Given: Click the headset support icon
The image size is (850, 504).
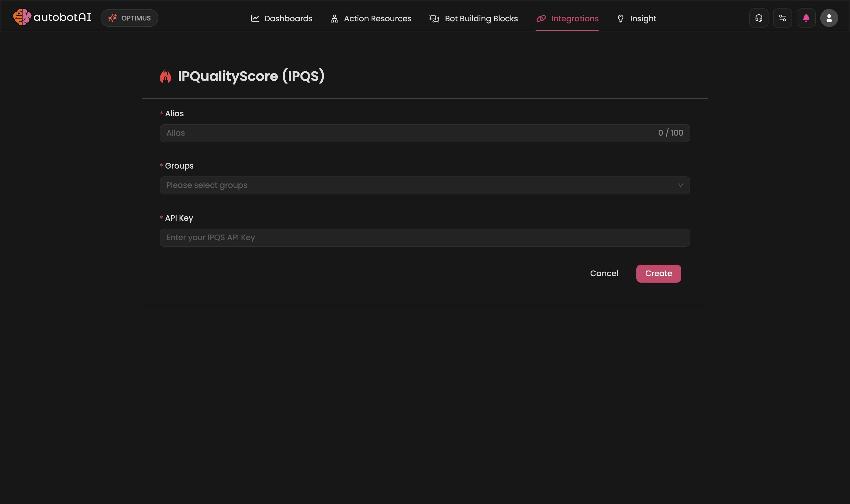Looking at the screenshot, I should pos(759,18).
